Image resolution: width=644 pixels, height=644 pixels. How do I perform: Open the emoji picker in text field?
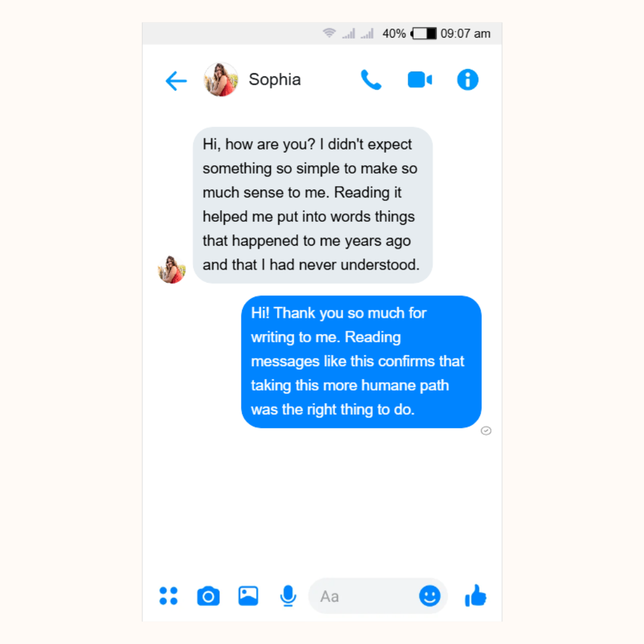pos(429,596)
